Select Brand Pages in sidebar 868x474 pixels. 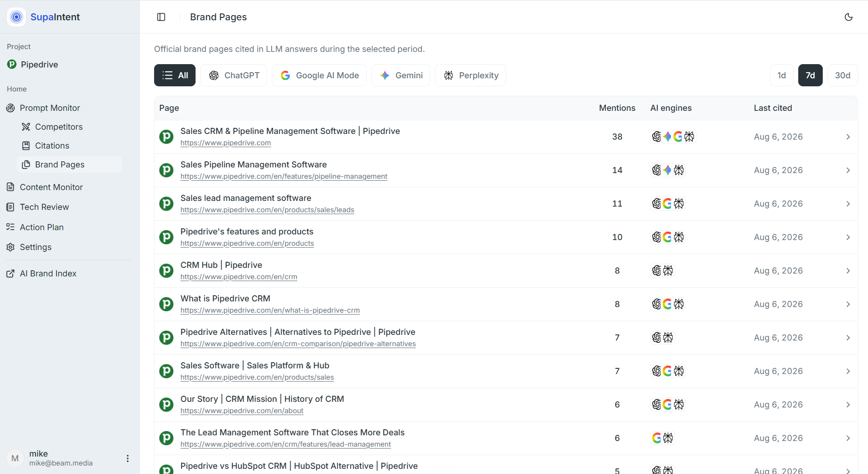coord(70,165)
